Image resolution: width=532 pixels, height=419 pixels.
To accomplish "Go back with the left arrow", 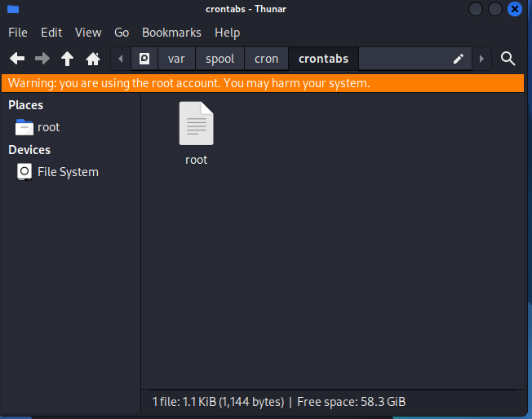I will (x=17, y=59).
